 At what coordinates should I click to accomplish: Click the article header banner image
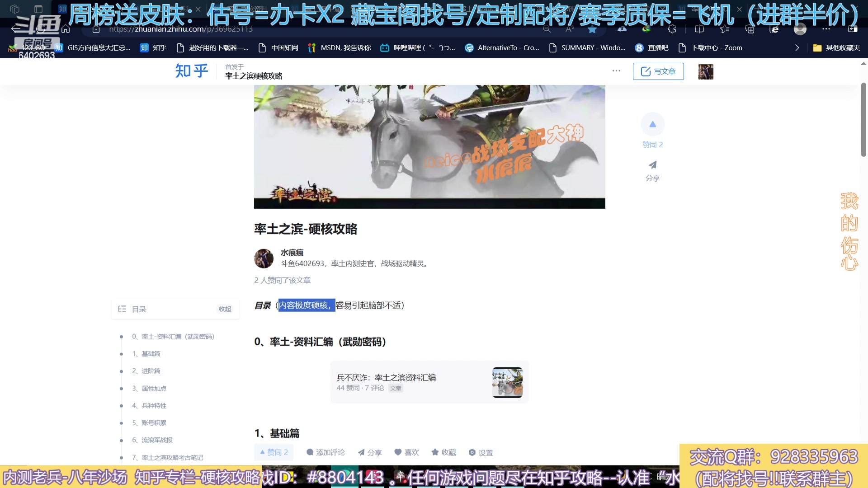tap(429, 146)
